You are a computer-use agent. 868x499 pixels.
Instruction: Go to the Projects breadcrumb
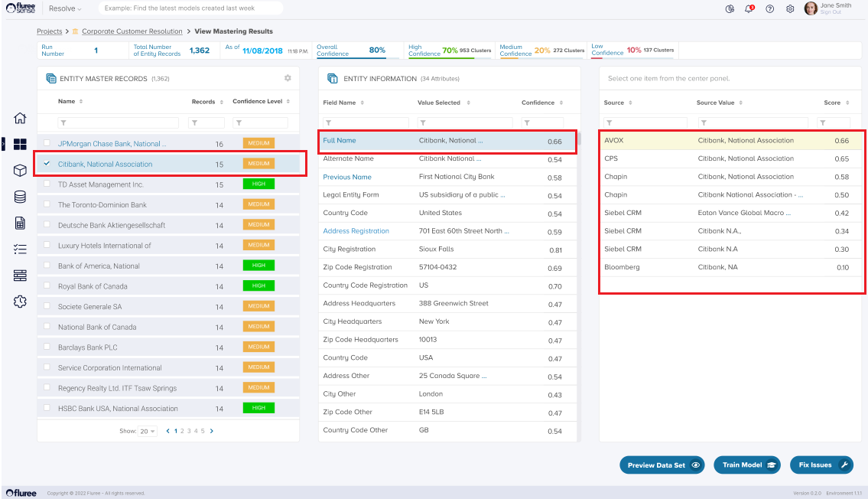point(50,31)
